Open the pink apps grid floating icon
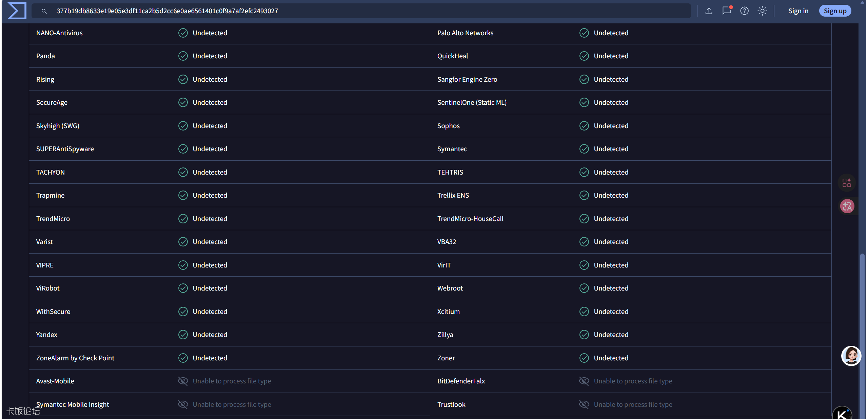The image size is (868, 419). click(x=847, y=183)
